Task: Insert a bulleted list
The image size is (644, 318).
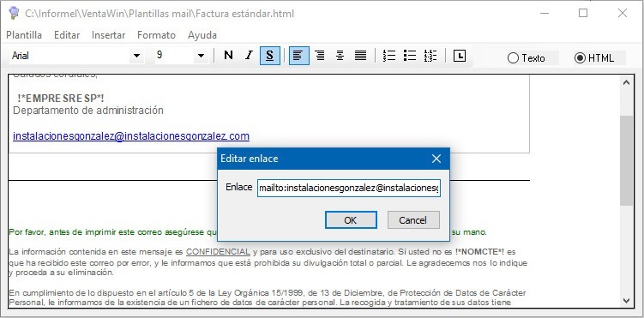Action: click(410, 56)
